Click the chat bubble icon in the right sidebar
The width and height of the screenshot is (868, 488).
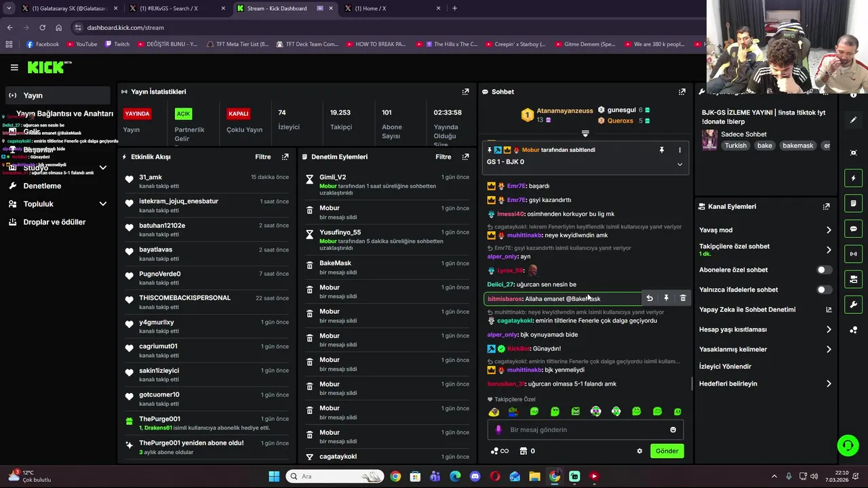coord(853,229)
